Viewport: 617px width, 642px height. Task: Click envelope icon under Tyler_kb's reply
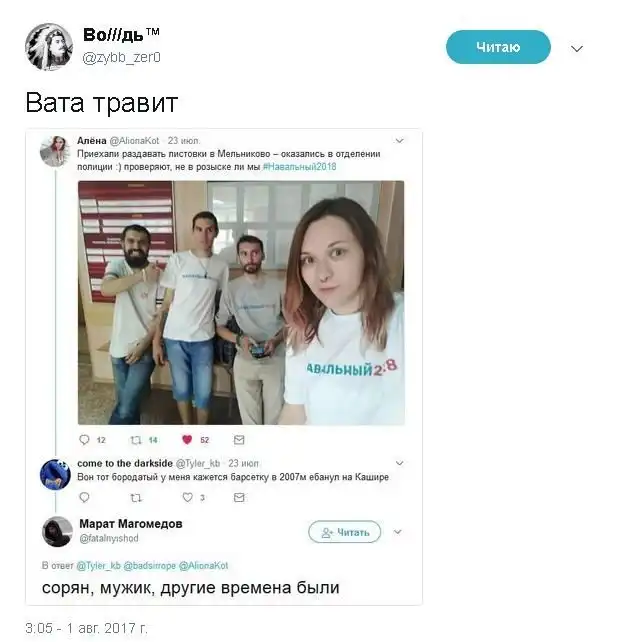pyautogui.click(x=239, y=497)
